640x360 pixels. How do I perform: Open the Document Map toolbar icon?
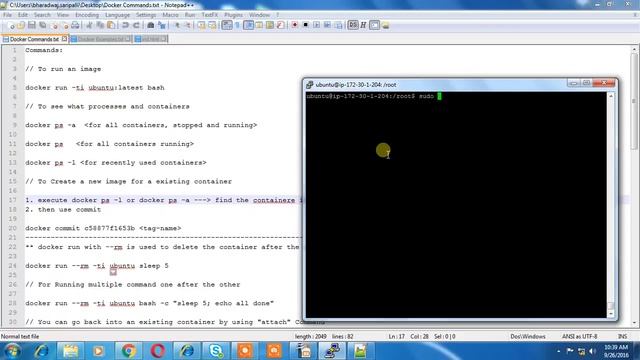269,25
